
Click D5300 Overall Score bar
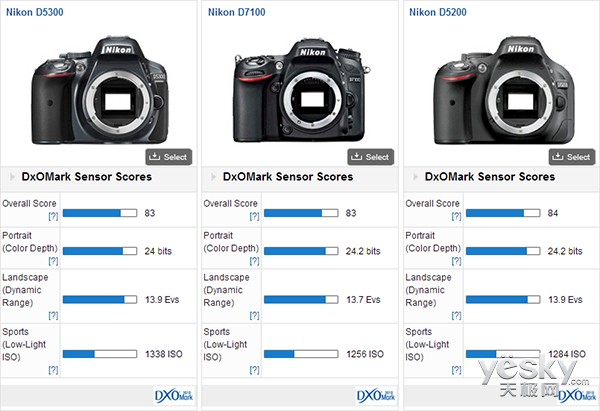pos(100,213)
